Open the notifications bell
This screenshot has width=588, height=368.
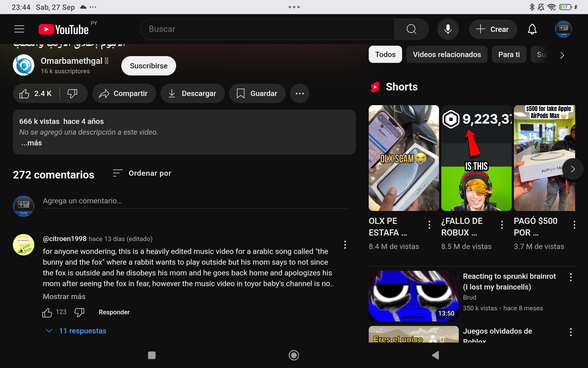click(x=532, y=29)
